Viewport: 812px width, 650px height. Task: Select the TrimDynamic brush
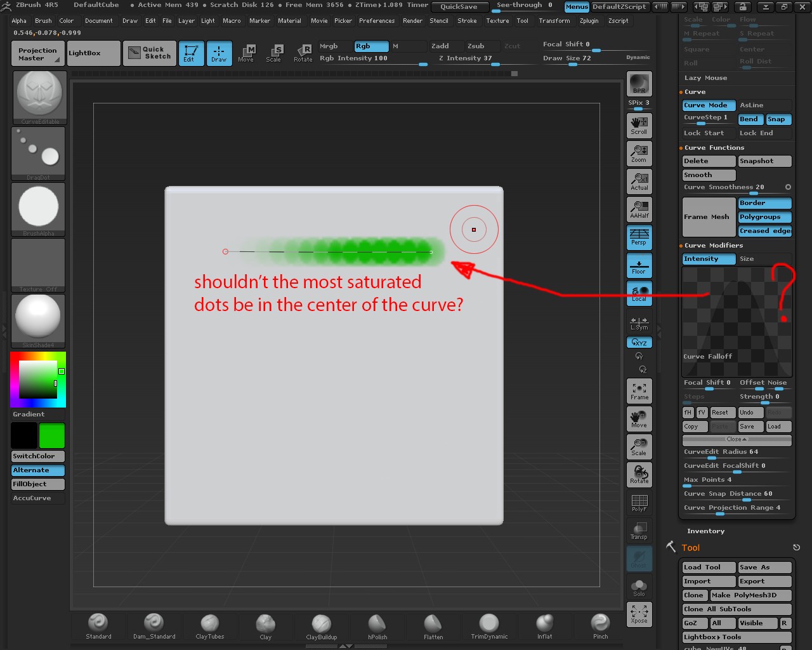[489, 627]
